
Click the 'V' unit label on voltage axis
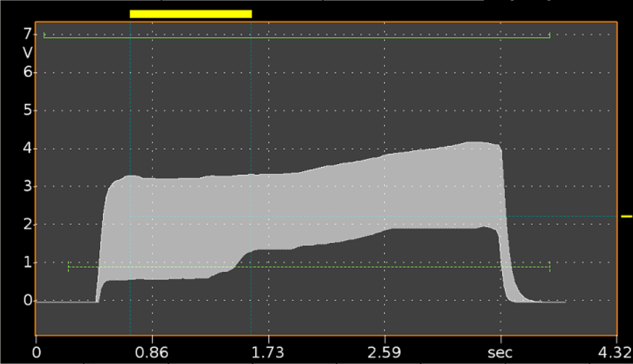pos(27,52)
